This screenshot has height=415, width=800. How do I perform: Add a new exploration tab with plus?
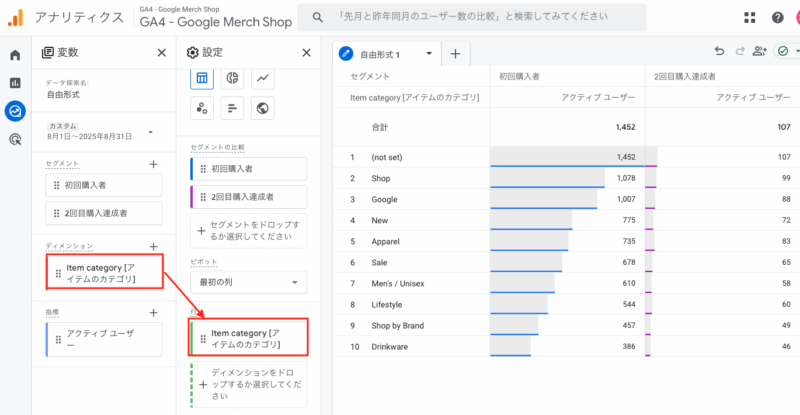coord(455,54)
